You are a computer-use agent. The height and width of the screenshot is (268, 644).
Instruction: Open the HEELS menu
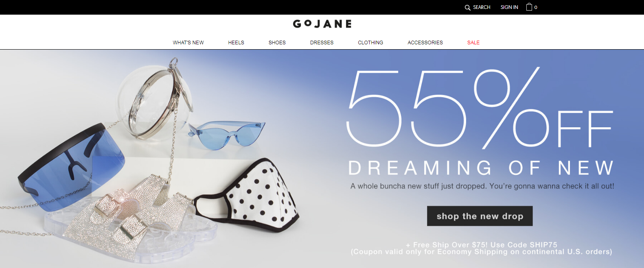pos(236,42)
